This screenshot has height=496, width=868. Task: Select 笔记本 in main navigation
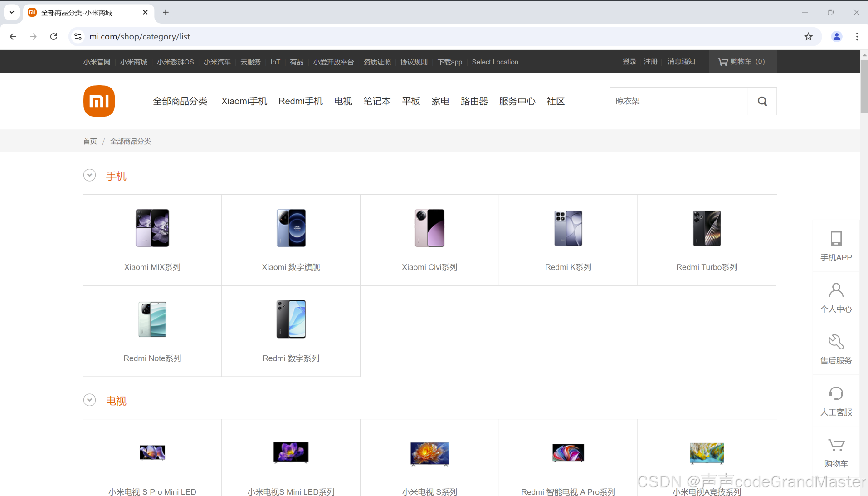tap(377, 101)
